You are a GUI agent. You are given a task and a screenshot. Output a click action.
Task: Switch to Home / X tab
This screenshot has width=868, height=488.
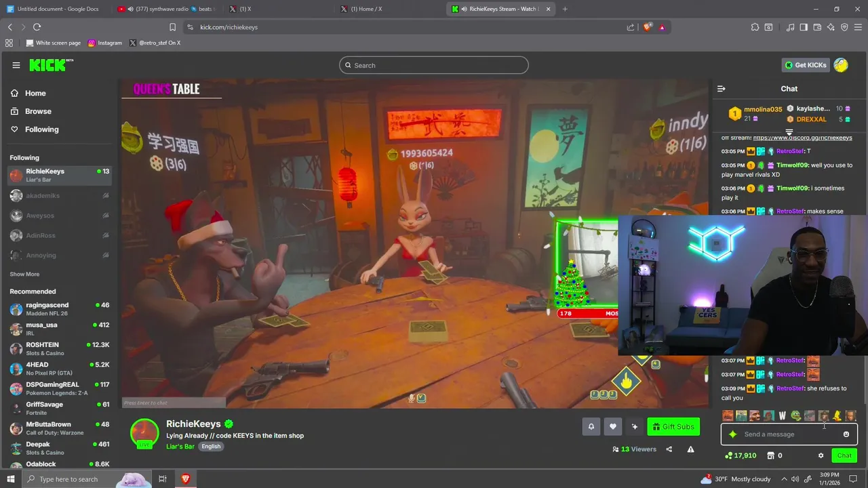pos(390,9)
